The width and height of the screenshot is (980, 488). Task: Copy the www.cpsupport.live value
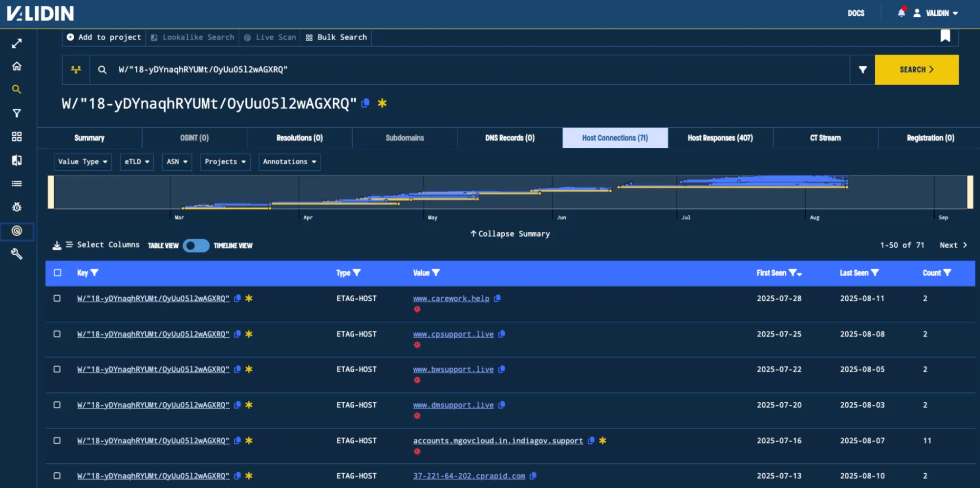(x=501, y=334)
